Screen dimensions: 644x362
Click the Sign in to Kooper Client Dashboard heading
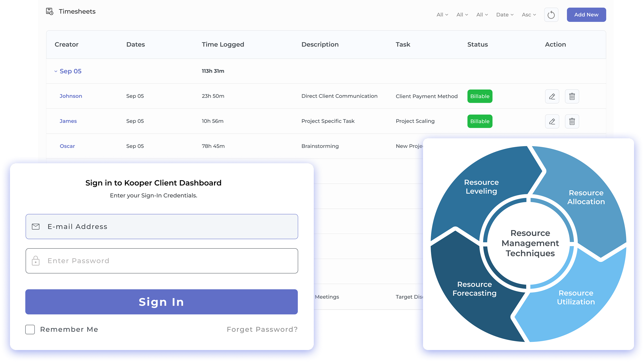(x=153, y=183)
